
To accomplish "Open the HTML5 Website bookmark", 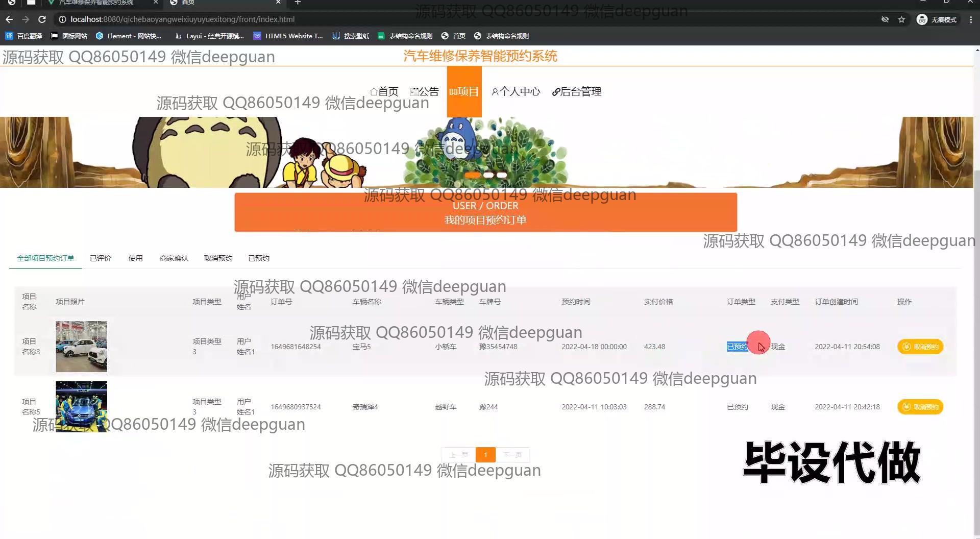I will point(288,36).
